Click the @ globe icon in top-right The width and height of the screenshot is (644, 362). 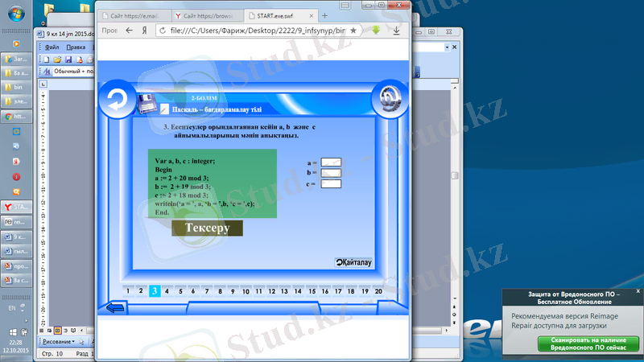(x=389, y=100)
